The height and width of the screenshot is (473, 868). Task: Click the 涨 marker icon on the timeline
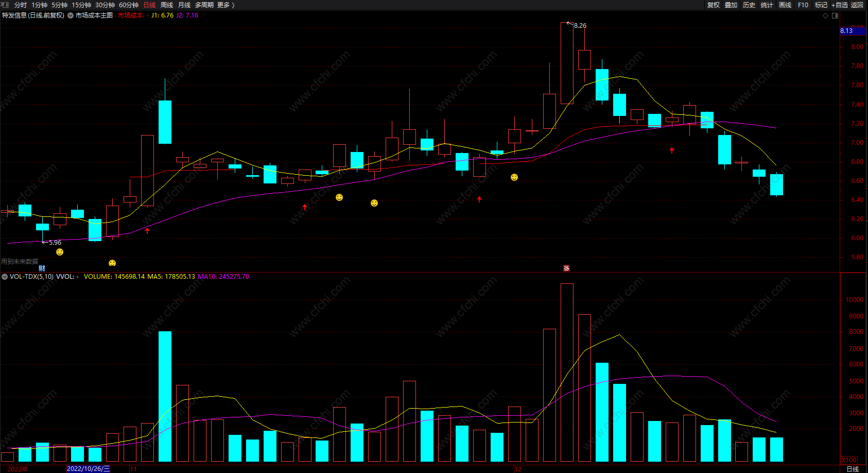(x=566, y=268)
